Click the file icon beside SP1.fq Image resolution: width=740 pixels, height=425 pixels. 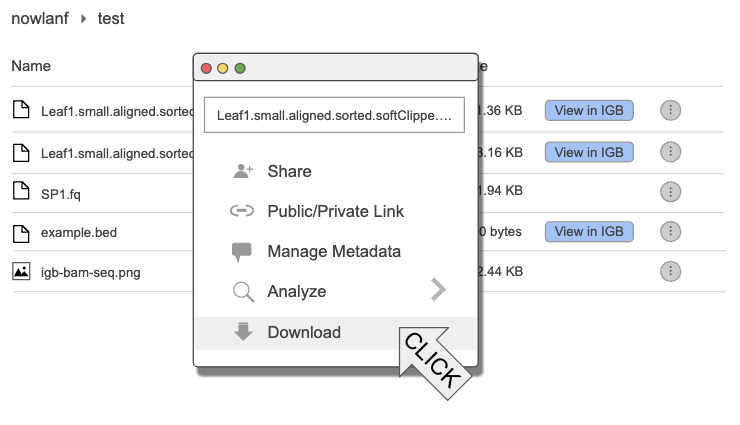coord(21,191)
